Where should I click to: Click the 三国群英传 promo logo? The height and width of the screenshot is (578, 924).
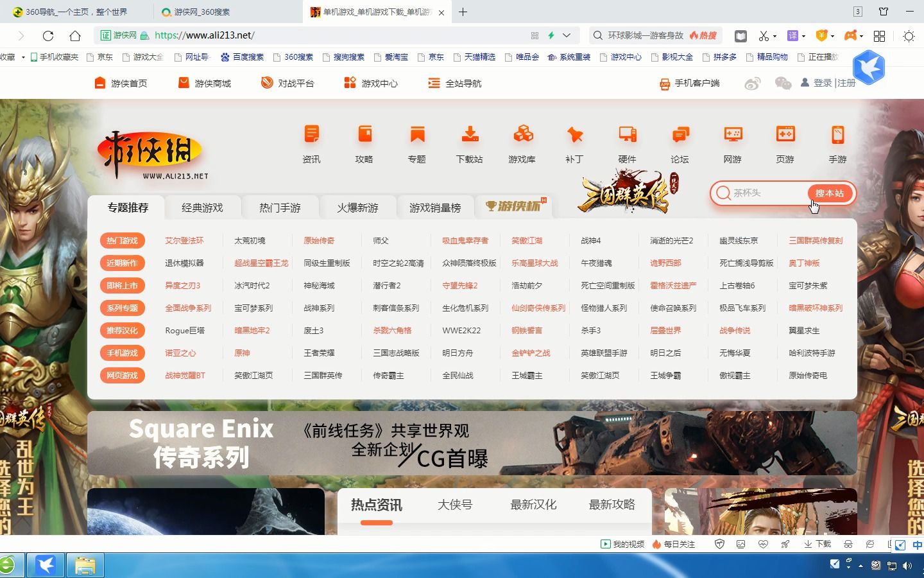(628, 191)
